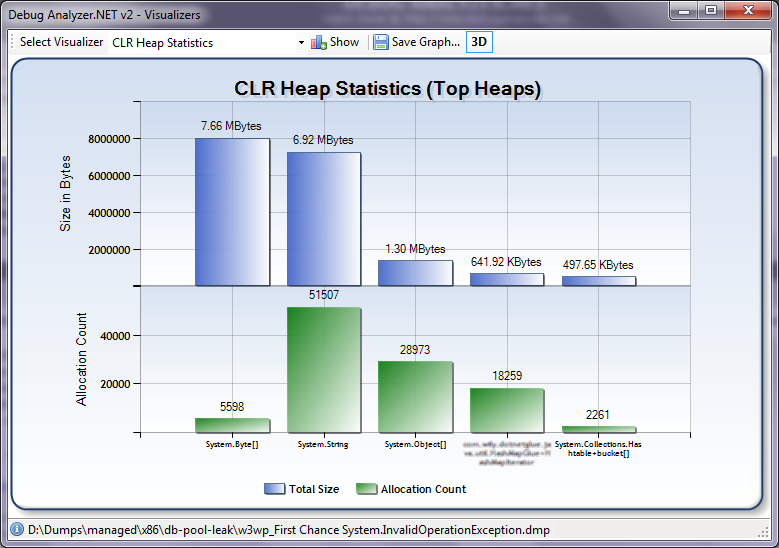The image size is (779, 548).
Task: Click the Save Graph... button label
Action: tap(425, 42)
